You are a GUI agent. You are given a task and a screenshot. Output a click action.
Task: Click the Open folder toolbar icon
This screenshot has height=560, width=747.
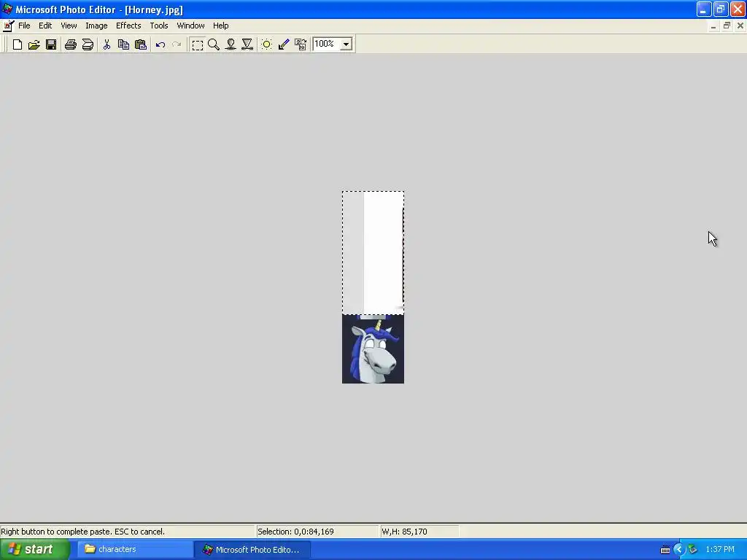coord(34,44)
